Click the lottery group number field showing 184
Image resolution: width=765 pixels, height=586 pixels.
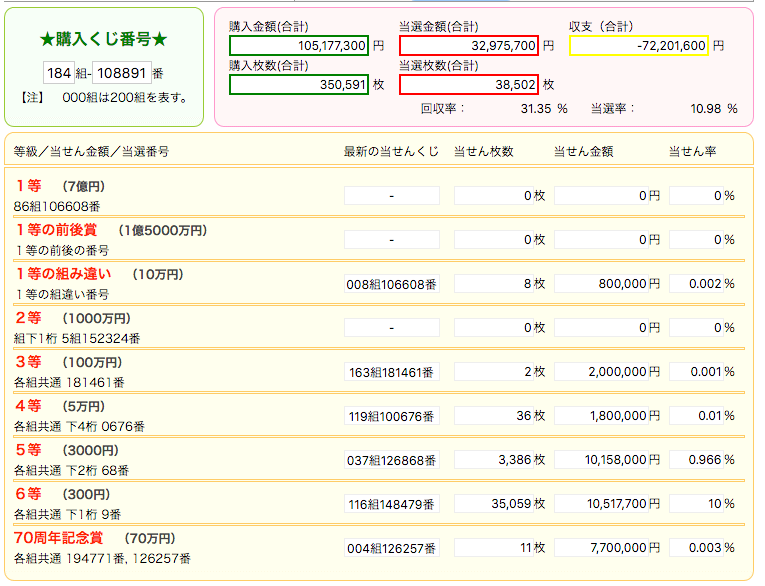click(56, 73)
